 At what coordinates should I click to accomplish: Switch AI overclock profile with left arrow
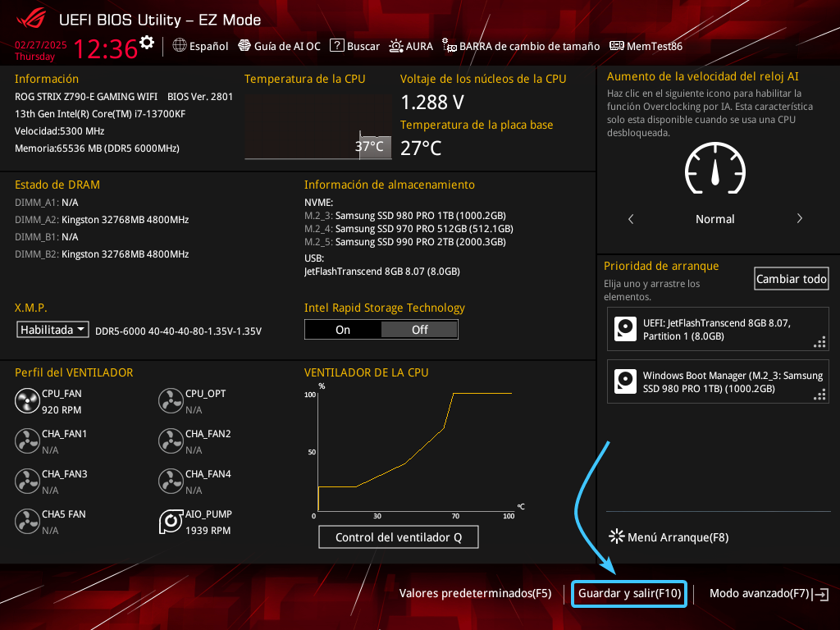631,218
